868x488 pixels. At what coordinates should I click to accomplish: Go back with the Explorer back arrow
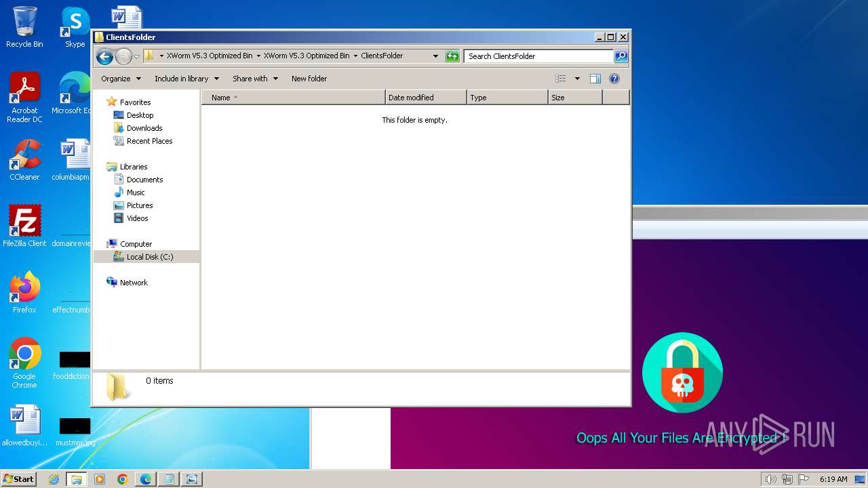pyautogui.click(x=104, y=56)
